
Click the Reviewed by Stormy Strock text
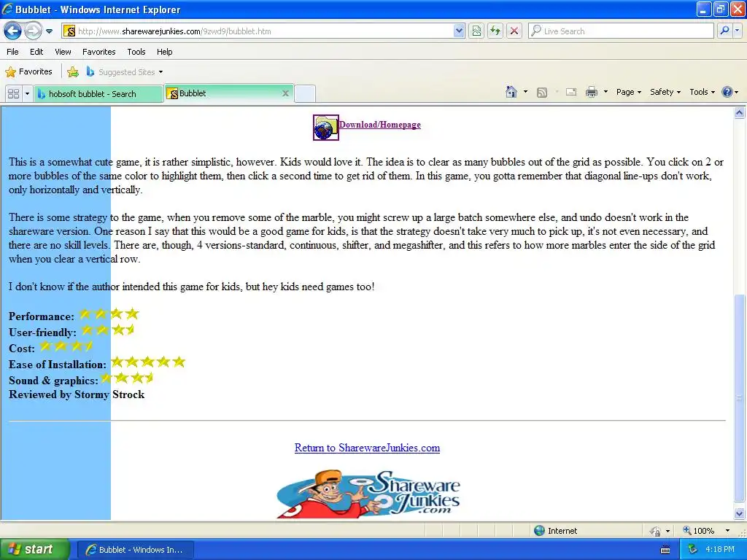tap(77, 394)
